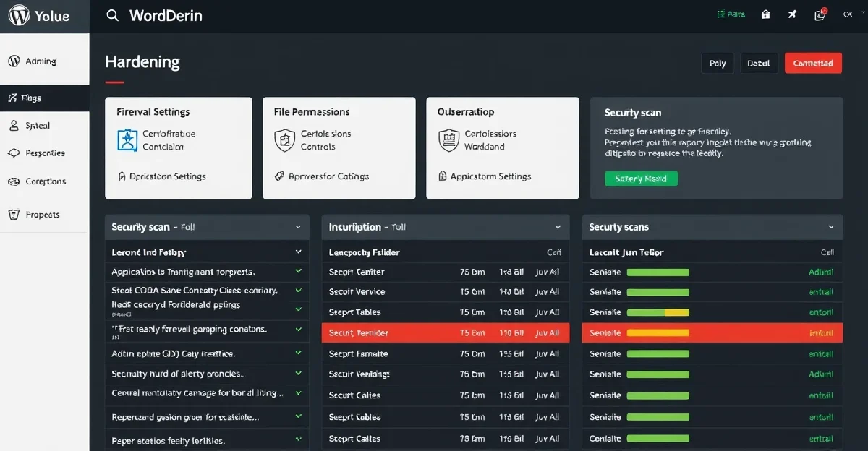
Task: Click the Oulserratiop shield icon
Action: [449, 140]
